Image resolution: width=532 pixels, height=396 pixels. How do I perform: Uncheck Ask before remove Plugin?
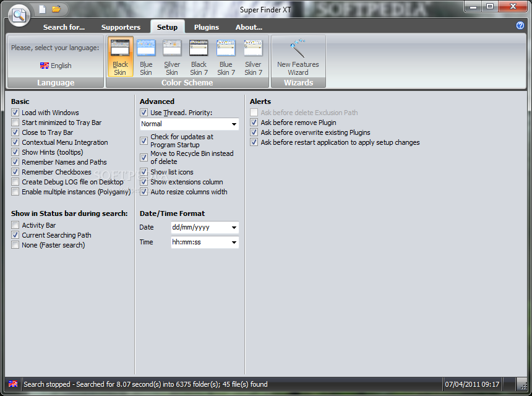coord(254,122)
